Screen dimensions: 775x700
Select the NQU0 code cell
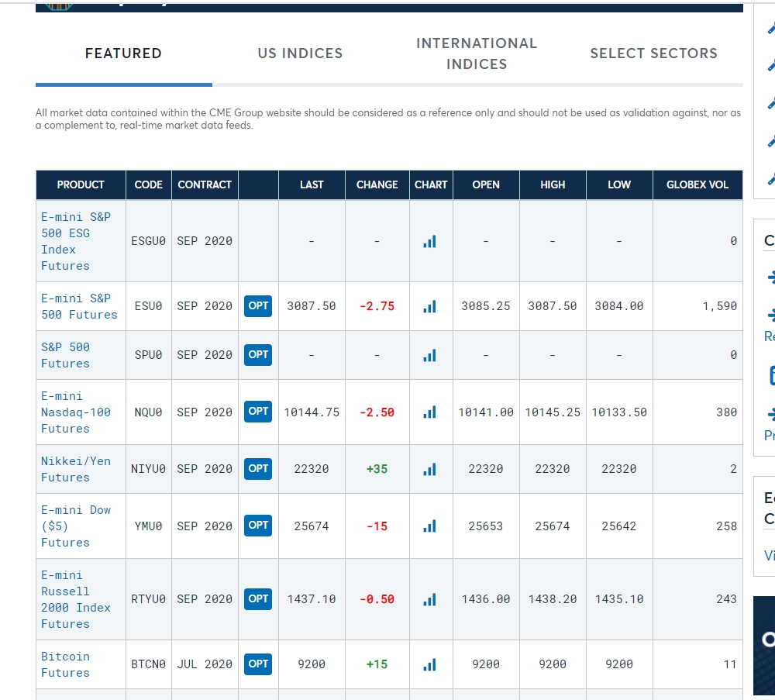148,412
